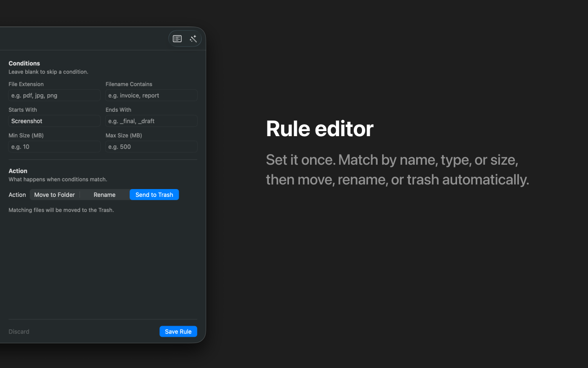Click the Conditions section heading
The height and width of the screenshot is (368, 588).
tap(24, 63)
